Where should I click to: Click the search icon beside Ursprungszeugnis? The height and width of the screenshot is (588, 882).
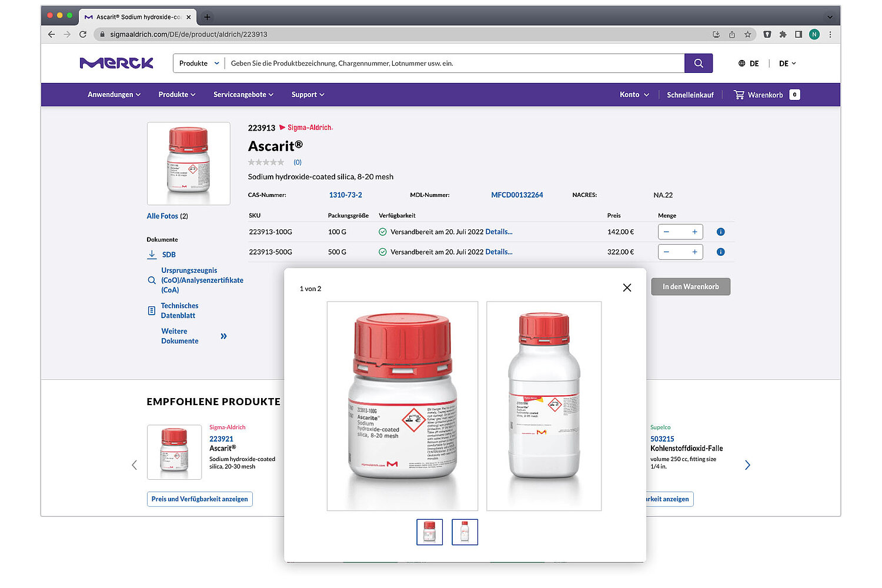coord(152,280)
